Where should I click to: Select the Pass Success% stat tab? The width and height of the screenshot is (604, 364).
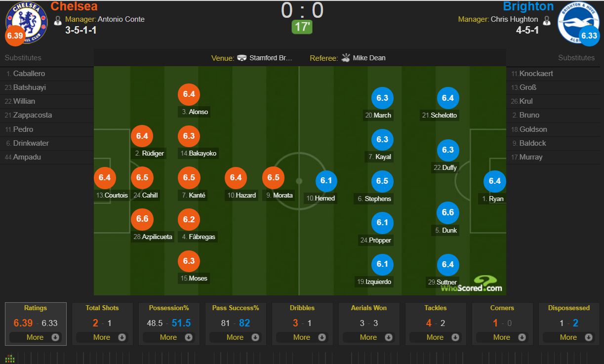point(236,324)
